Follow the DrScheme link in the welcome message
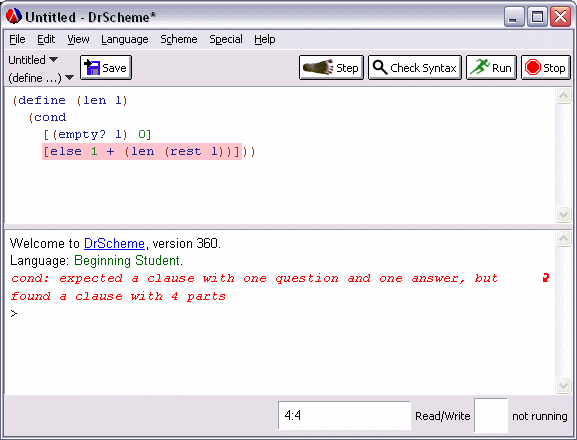The image size is (577, 440). 114,244
